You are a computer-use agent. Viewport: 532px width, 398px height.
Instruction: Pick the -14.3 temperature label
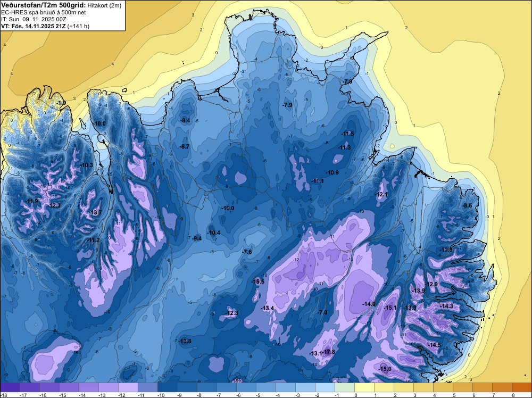(446, 306)
